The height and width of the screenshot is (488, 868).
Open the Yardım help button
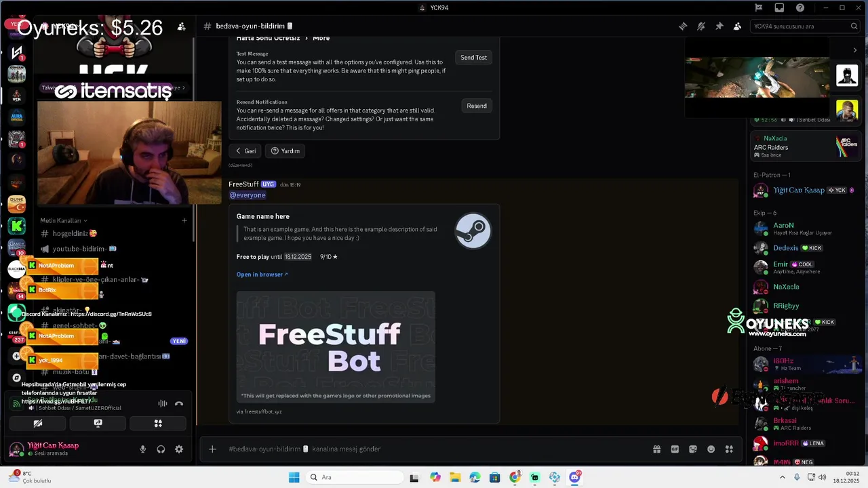(x=285, y=151)
